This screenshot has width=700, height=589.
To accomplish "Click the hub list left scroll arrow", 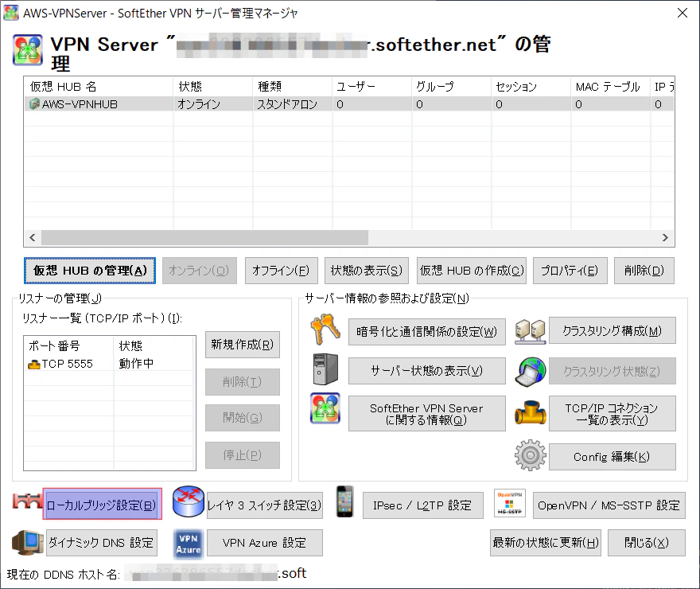I will coord(33,237).
